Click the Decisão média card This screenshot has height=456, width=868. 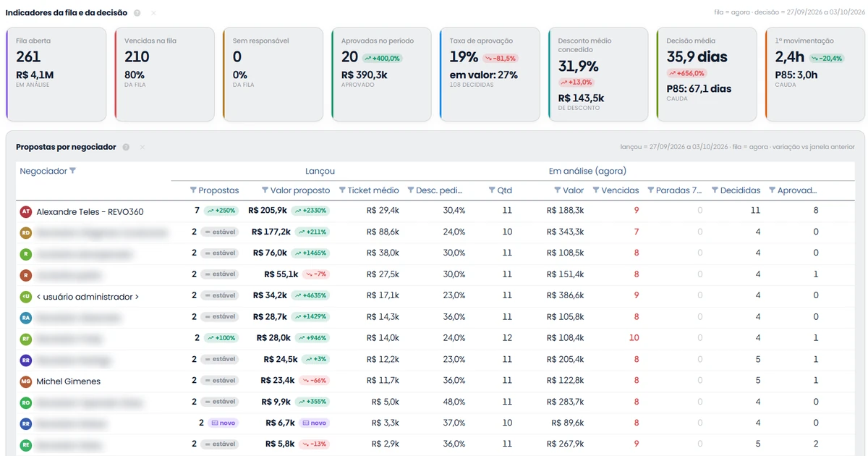[x=707, y=74]
